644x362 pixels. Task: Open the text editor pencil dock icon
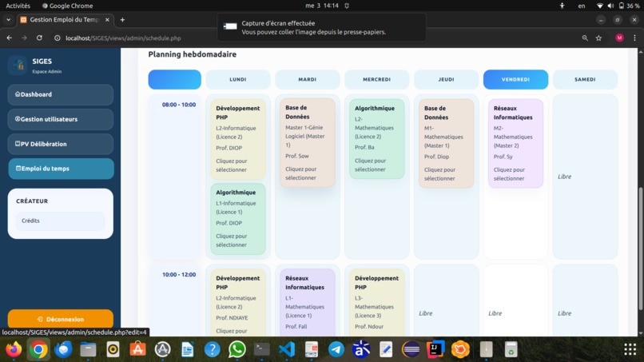[386, 350]
